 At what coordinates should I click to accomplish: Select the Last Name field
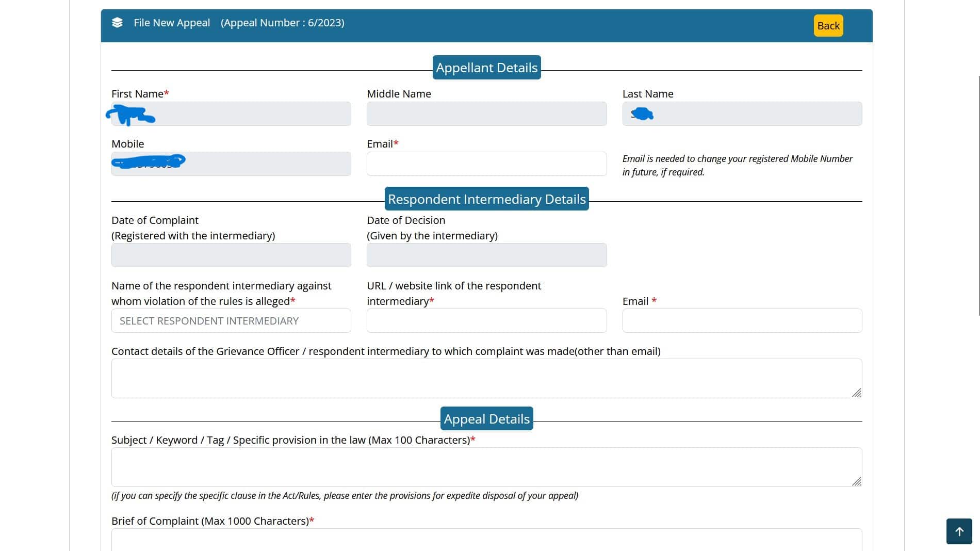click(x=742, y=114)
